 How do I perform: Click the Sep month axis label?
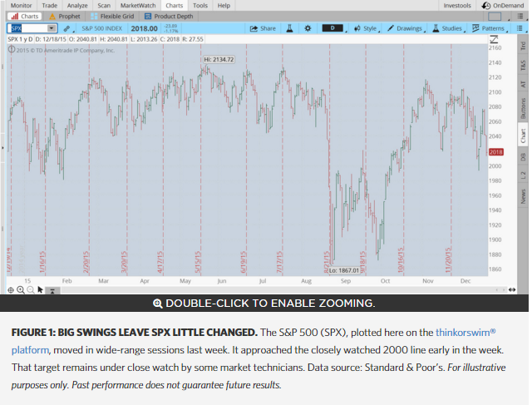(346, 281)
